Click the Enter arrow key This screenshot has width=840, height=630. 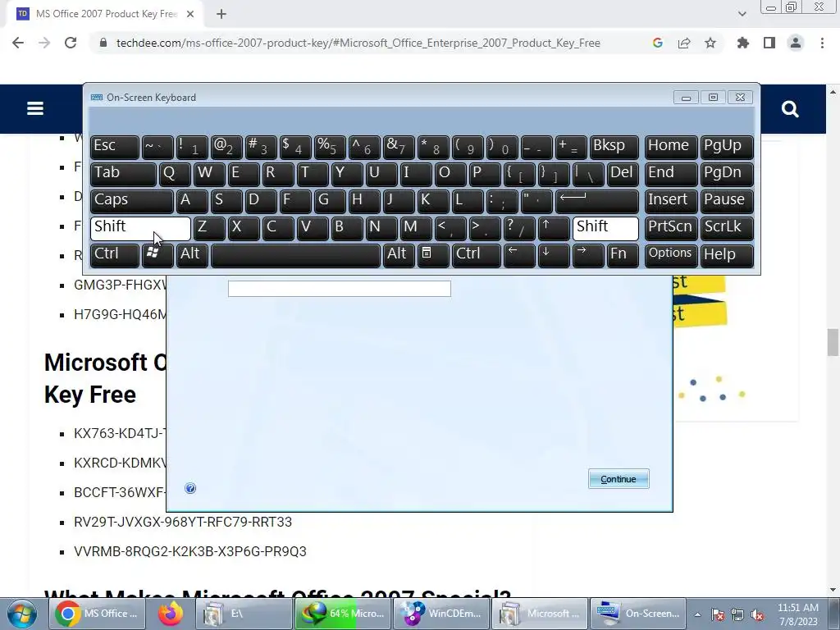597,202
